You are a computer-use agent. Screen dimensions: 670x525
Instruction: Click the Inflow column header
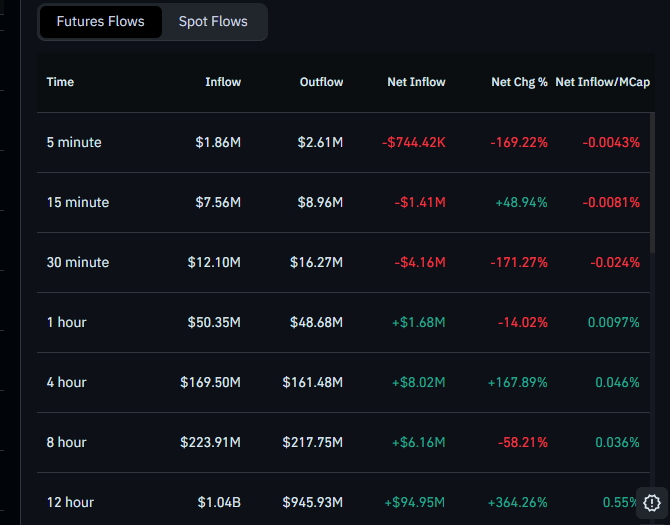tap(223, 82)
